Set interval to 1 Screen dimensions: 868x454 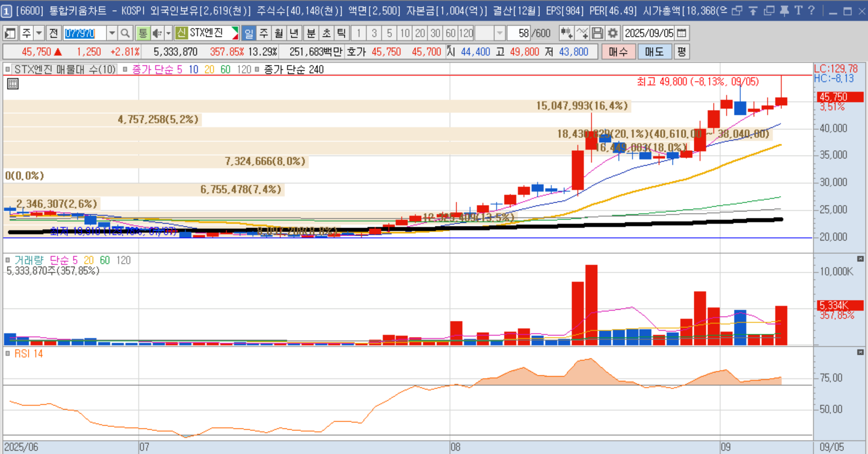pos(359,33)
